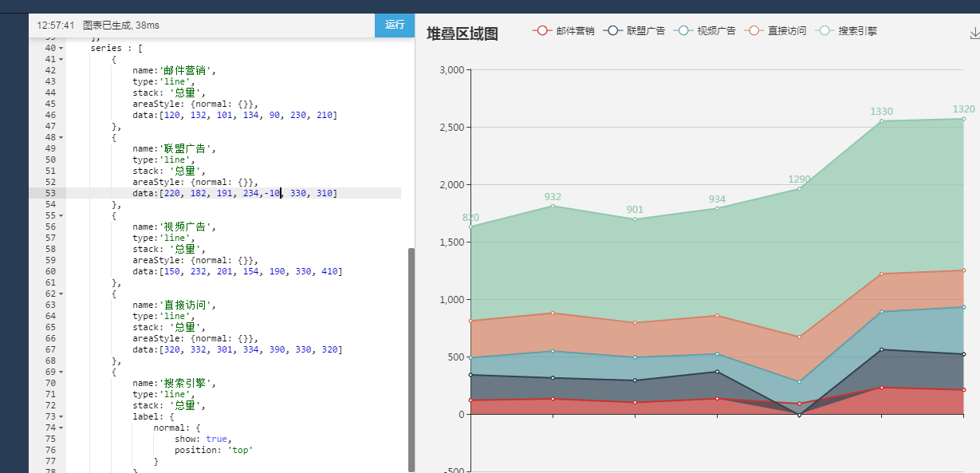Click the position: 'top' code line
Viewport: 980px width, 473px height.
coord(214,450)
